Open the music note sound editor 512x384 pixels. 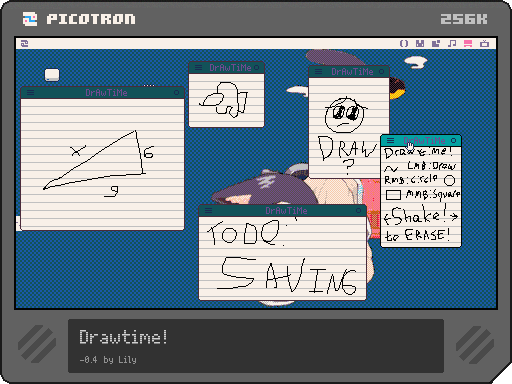(x=452, y=43)
